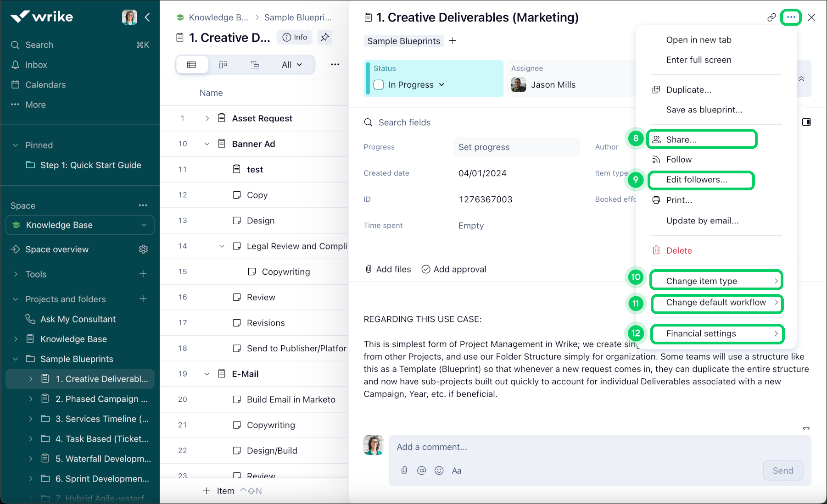Select Share... from the menu

coord(681,140)
